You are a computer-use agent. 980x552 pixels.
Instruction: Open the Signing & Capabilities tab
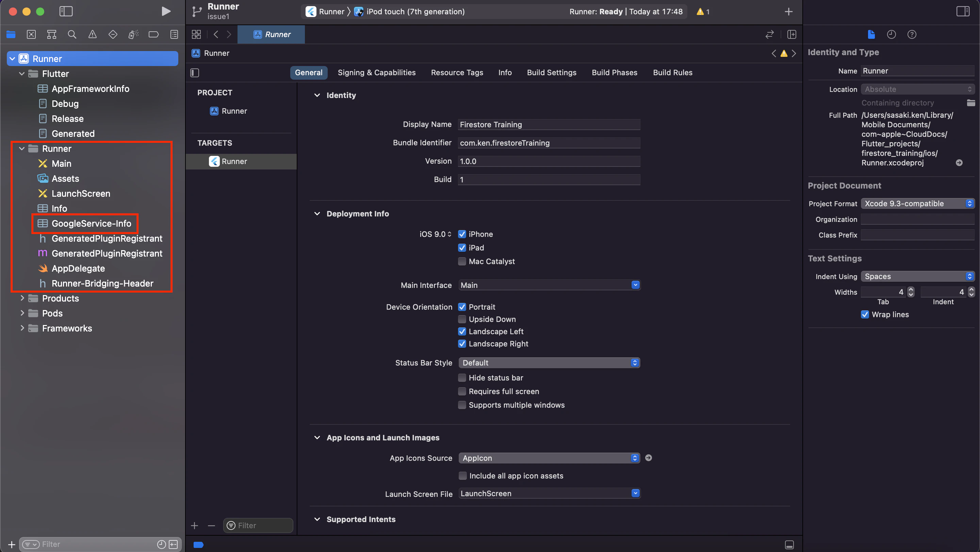coord(376,73)
